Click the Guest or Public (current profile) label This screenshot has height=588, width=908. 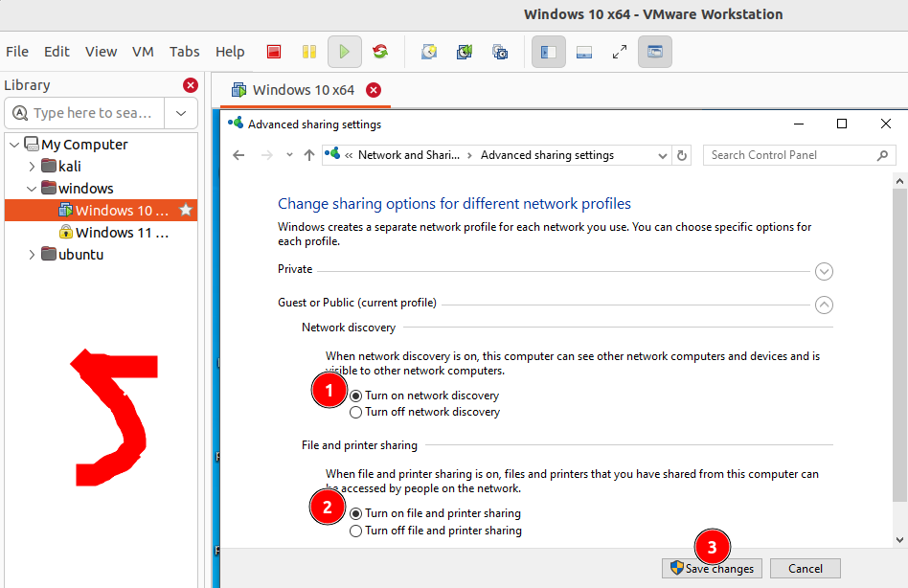click(356, 303)
